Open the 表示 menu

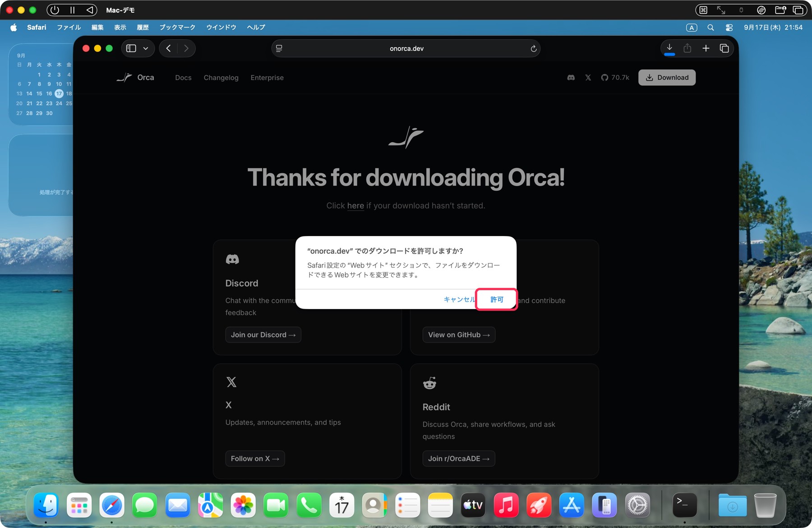coord(120,28)
